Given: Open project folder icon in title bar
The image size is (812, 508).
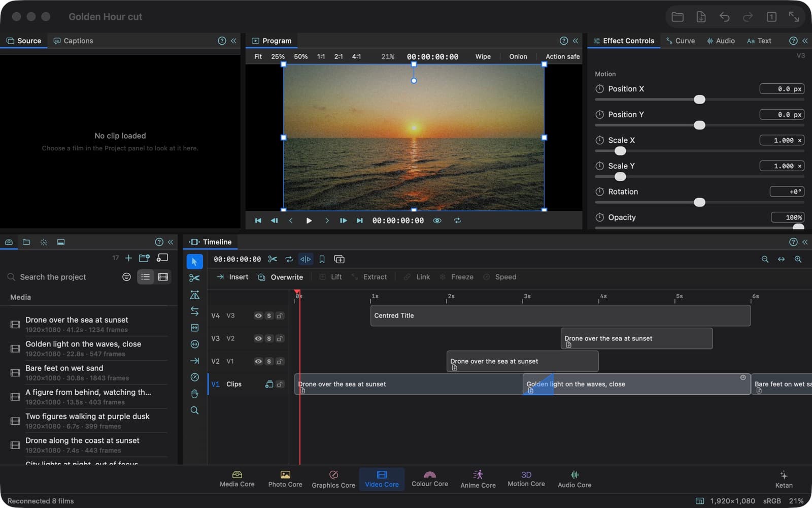Looking at the screenshot, I should [678, 17].
